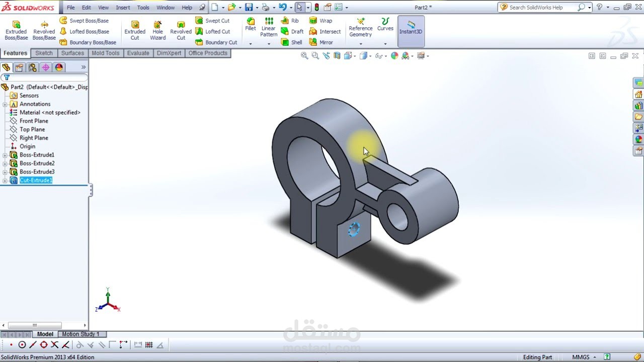This screenshot has height=362, width=644.
Task: Apply the Fillet tool
Action: (251, 25)
